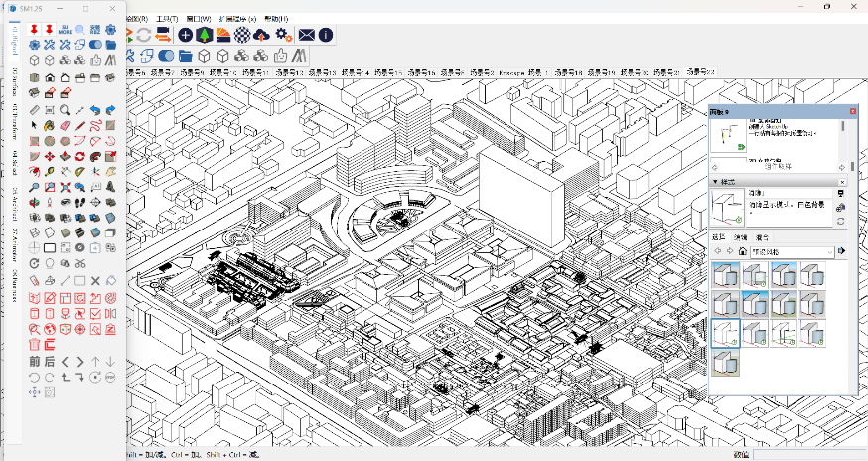Select the blue-outlined hidden-line style thumbnail
The image size is (868, 461).
click(x=726, y=333)
